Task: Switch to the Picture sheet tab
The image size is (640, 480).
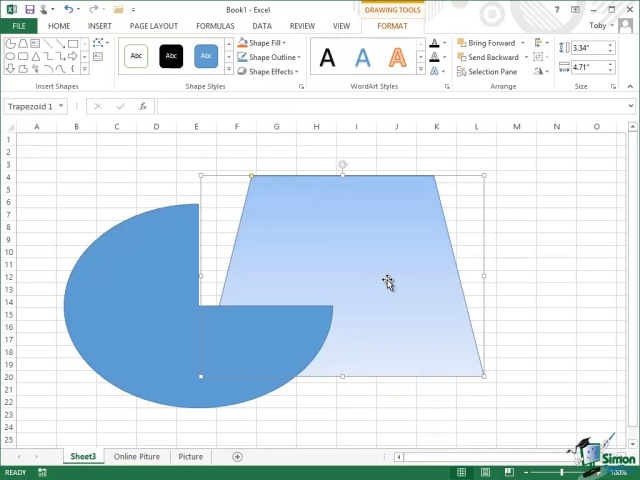Action: pos(190,457)
